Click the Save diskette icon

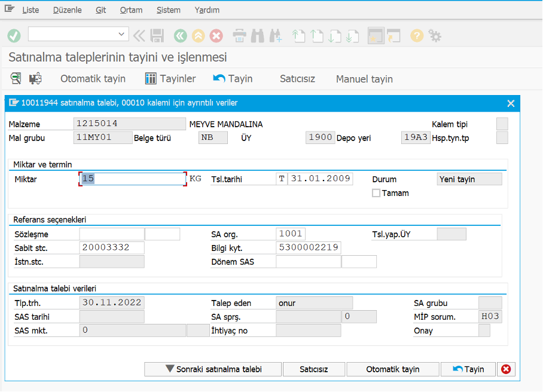[x=157, y=36]
